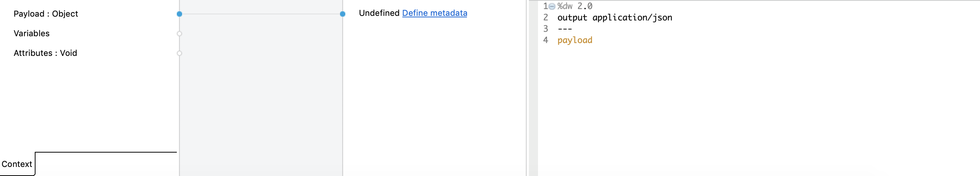Select the Attributes : Void item
Image resolution: width=980 pixels, height=176 pixels.
point(45,54)
